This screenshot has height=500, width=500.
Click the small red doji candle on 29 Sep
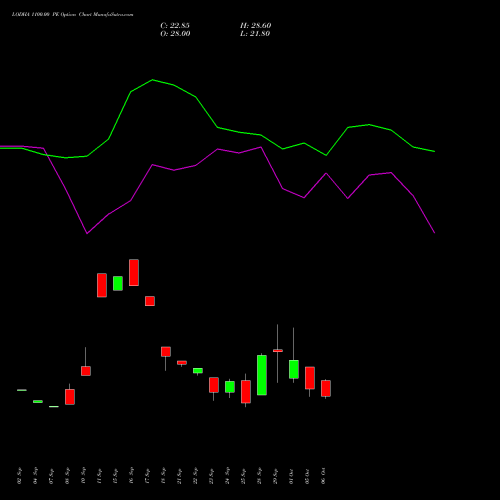pos(278,351)
